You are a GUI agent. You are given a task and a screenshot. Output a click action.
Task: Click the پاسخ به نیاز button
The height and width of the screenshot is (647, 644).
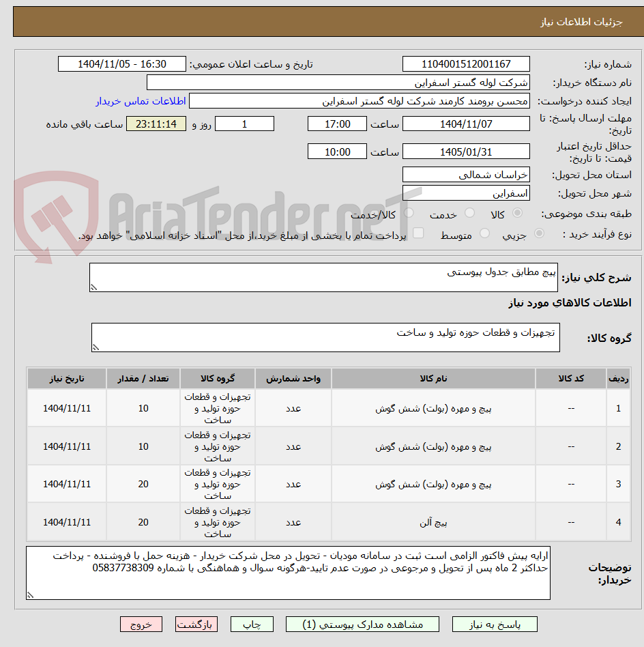[494, 624]
